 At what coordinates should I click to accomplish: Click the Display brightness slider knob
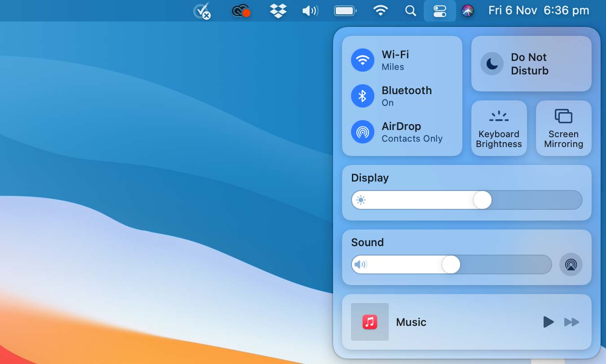483,200
